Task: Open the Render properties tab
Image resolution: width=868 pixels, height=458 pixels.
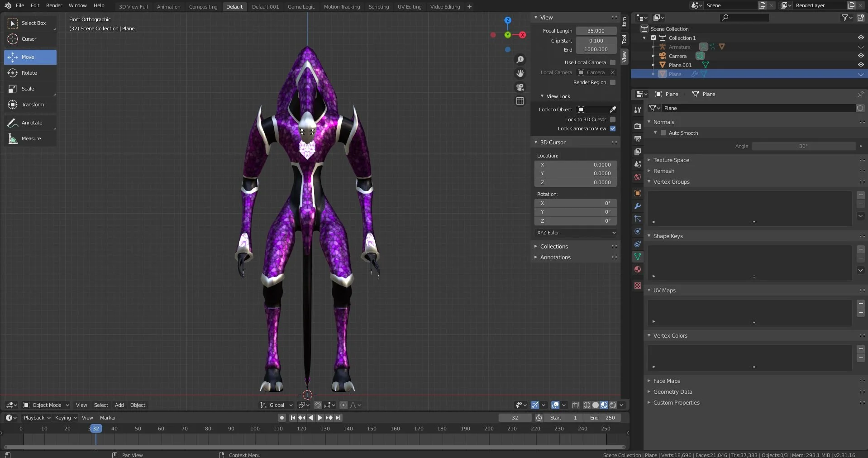Action: (x=638, y=126)
